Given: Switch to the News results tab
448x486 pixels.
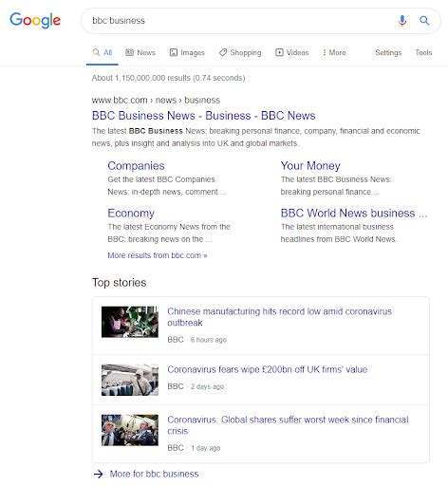Looking at the screenshot, I should 140,52.
